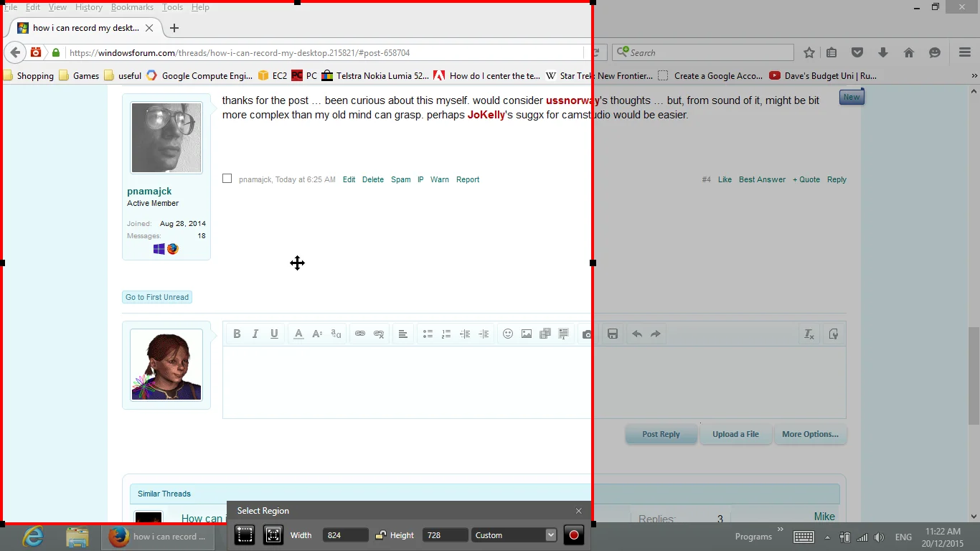Outdent text in the editor
The width and height of the screenshot is (980, 551).
click(x=465, y=334)
